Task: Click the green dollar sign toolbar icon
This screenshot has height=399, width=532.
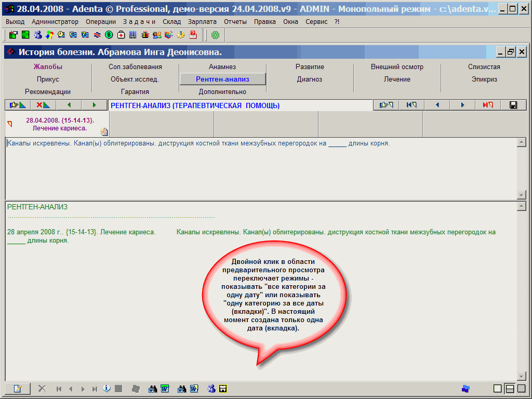Action: tap(109, 35)
